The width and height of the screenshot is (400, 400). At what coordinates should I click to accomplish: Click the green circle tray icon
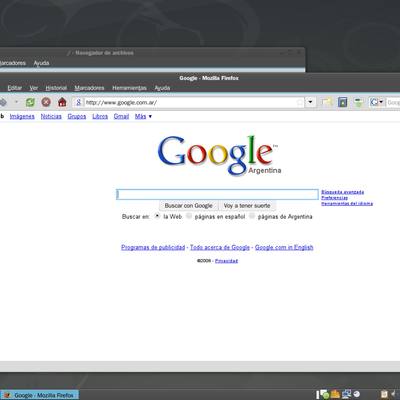pos(325,395)
